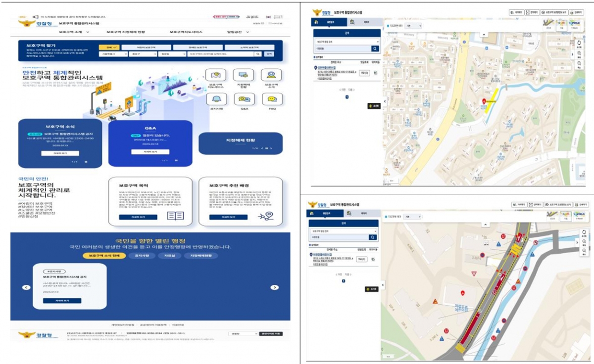This screenshot has height=364, width=594.
Task: Click the 지정해제 현황 shortcut icon
Action: (x=244, y=75)
